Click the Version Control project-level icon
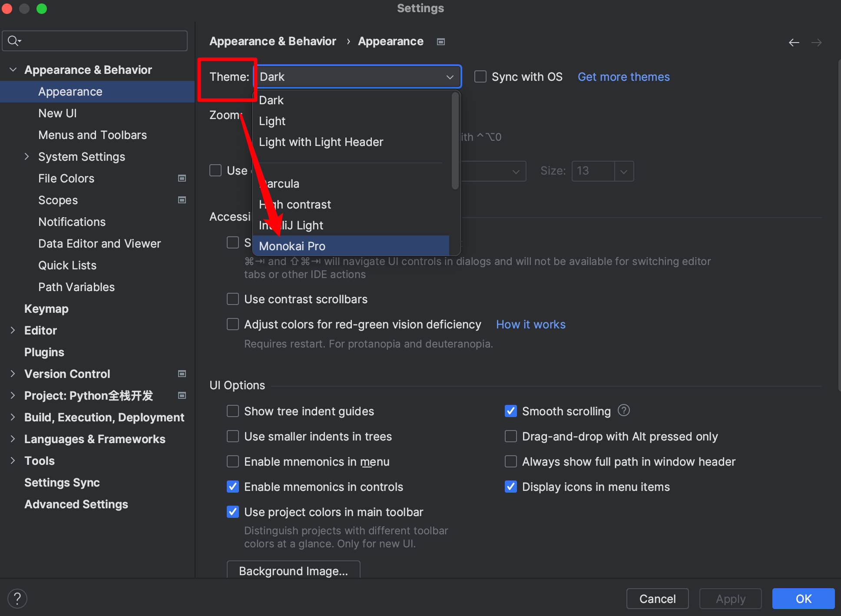The height and width of the screenshot is (616, 841). click(x=182, y=374)
